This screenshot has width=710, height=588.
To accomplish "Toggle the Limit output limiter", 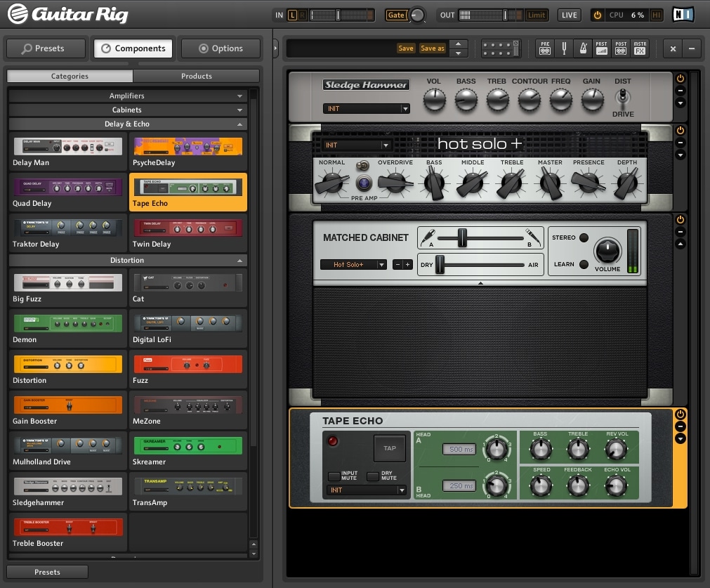I will (x=537, y=15).
